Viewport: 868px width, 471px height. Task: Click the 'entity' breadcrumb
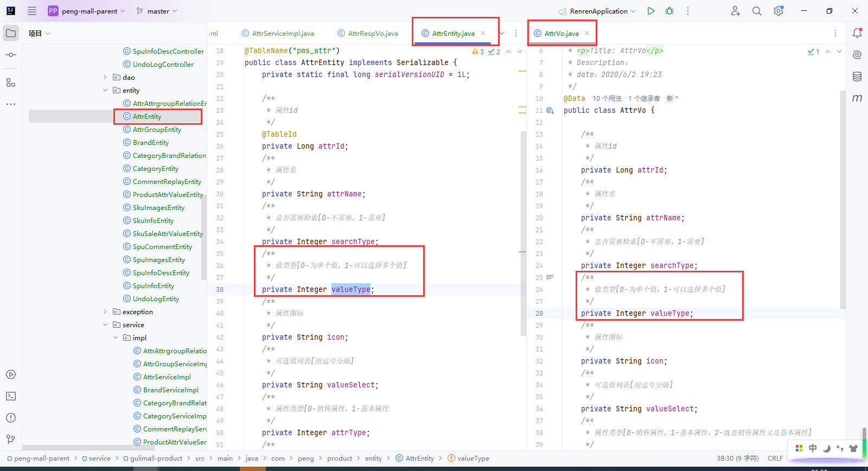pyautogui.click(x=373, y=459)
